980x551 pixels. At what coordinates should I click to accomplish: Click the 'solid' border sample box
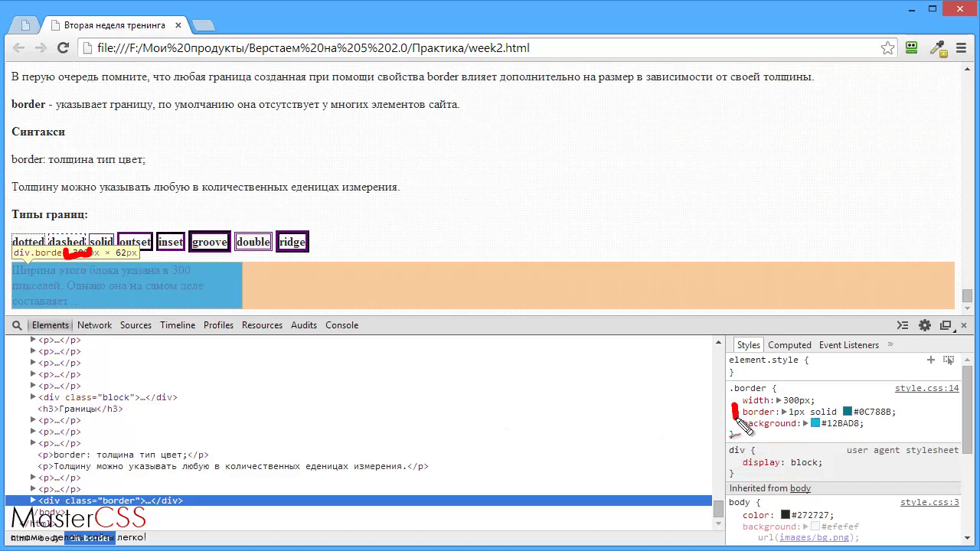pos(101,242)
